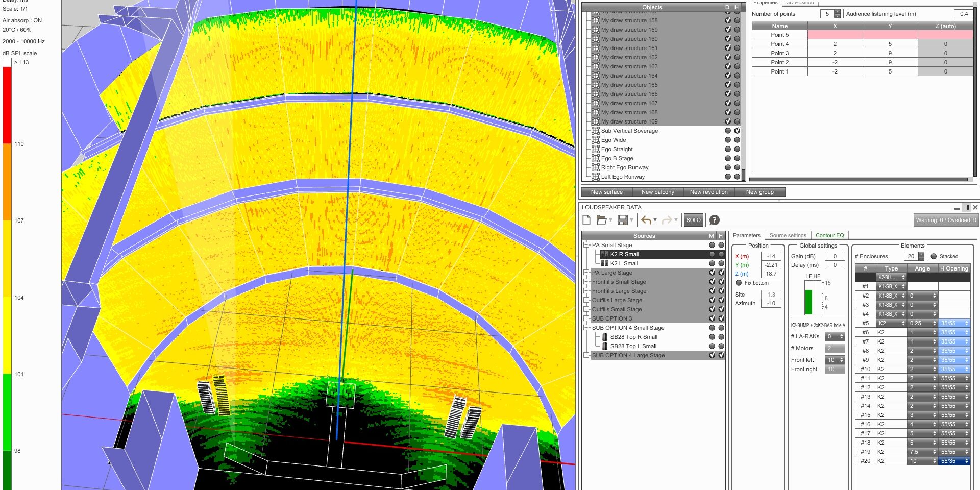Click the New file icon in Loudspeaker Data
980x490 pixels.
click(586, 220)
